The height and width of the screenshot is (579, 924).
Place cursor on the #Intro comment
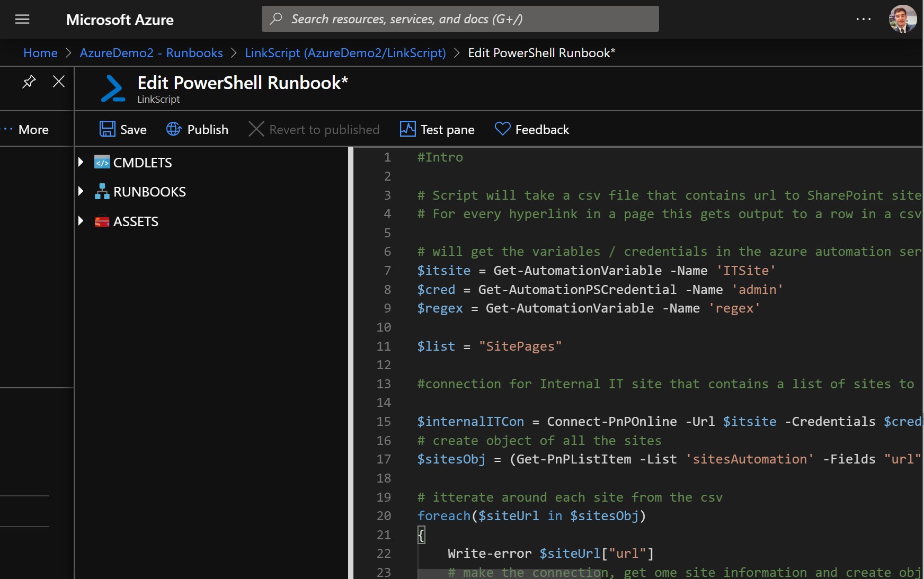pyautogui.click(x=440, y=157)
